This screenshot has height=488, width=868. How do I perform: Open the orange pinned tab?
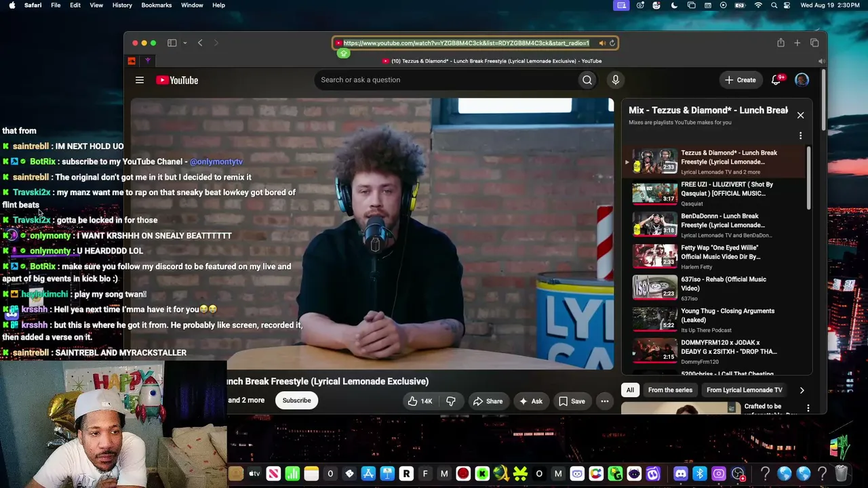[132, 61]
